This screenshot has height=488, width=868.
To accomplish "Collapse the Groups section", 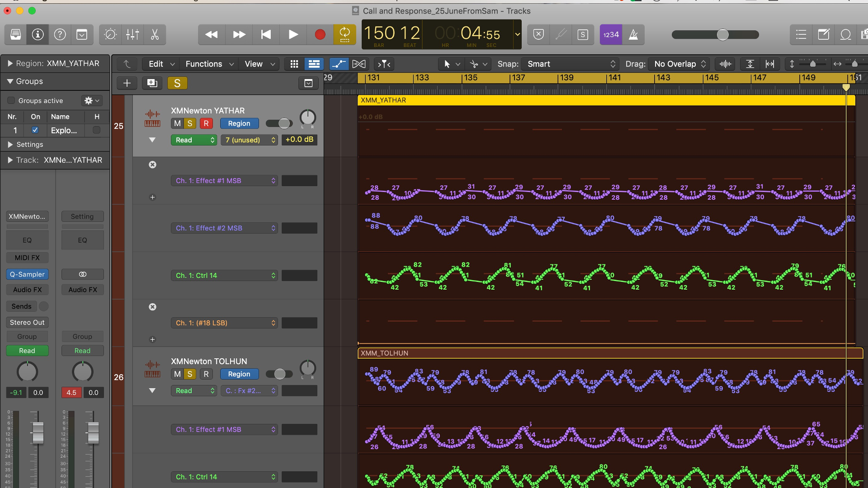I will [10, 81].
